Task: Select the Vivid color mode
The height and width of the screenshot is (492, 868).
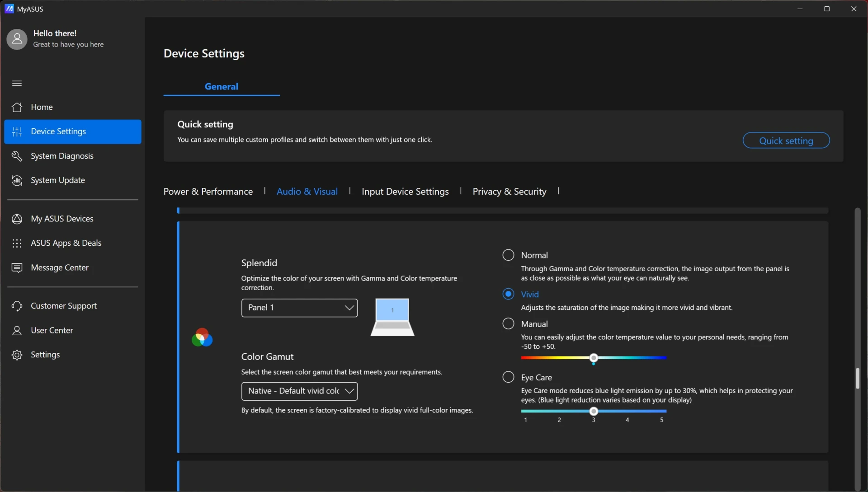Action: (x=508, y=294)
